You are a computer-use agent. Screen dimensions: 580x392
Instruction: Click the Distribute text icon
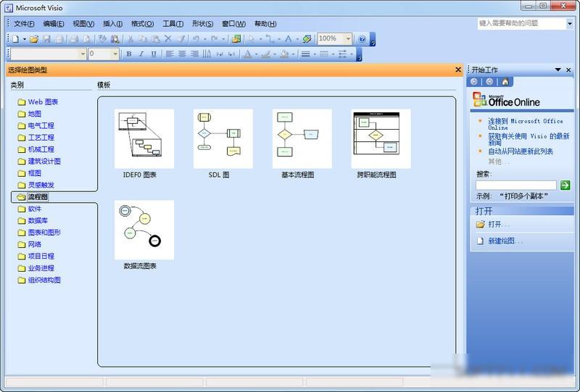(207, 54)
